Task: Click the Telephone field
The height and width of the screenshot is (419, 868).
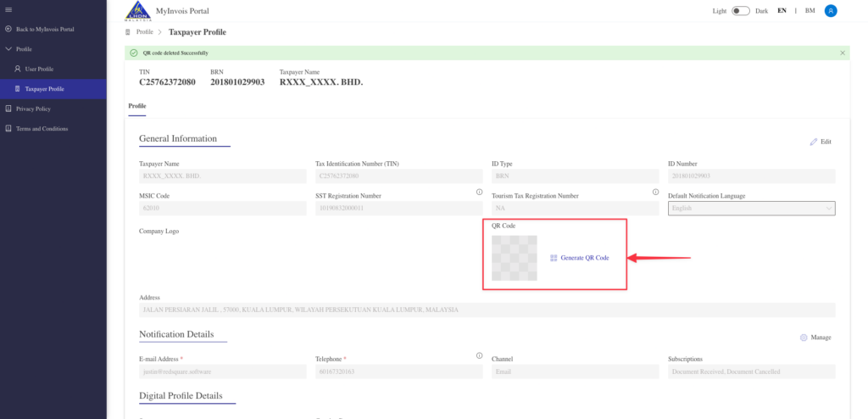Action: pos(398,372)
